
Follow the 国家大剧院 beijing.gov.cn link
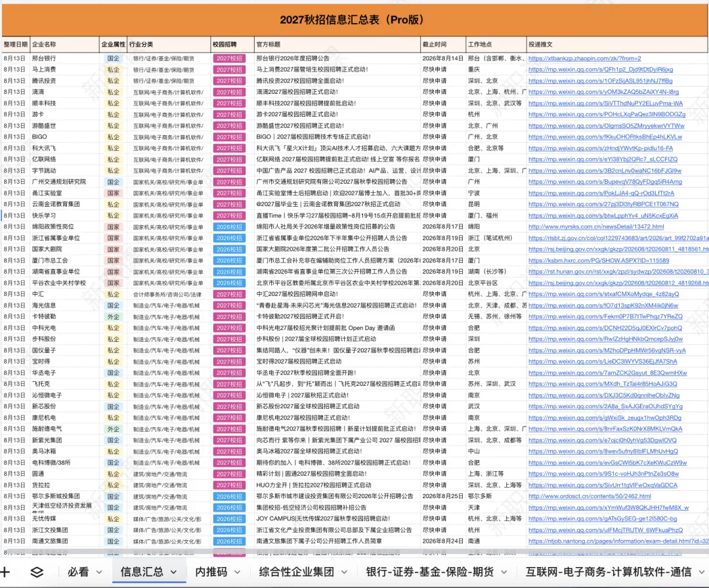(618, 249)
